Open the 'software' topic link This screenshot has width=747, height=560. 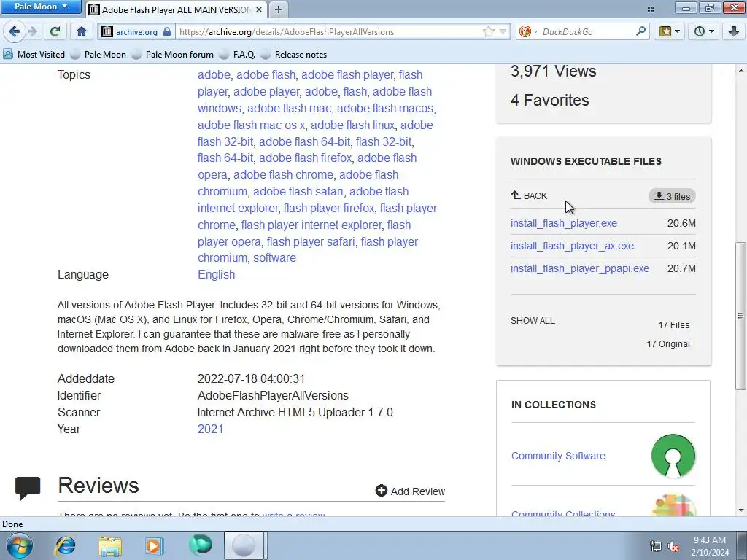click(274, 257)
